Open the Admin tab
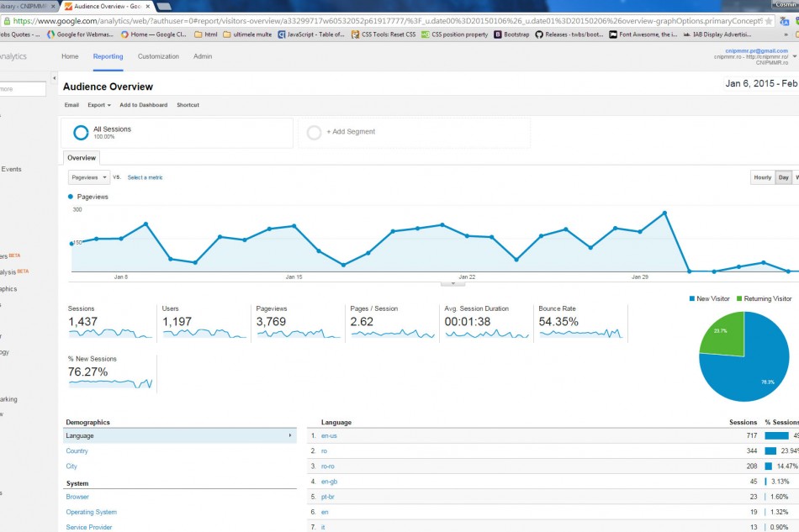This screenshot has width=799, height=532. (x=203, y=56)
